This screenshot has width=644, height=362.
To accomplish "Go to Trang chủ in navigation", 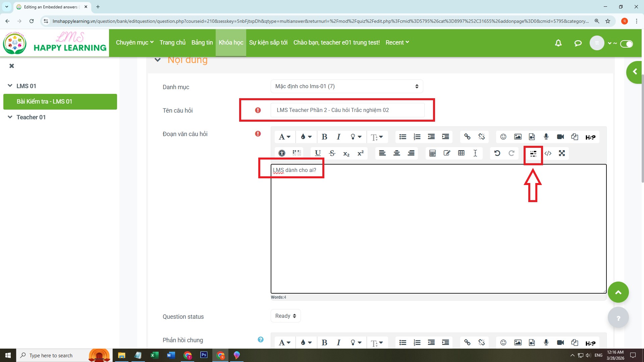I will click(x=172, y=43).
